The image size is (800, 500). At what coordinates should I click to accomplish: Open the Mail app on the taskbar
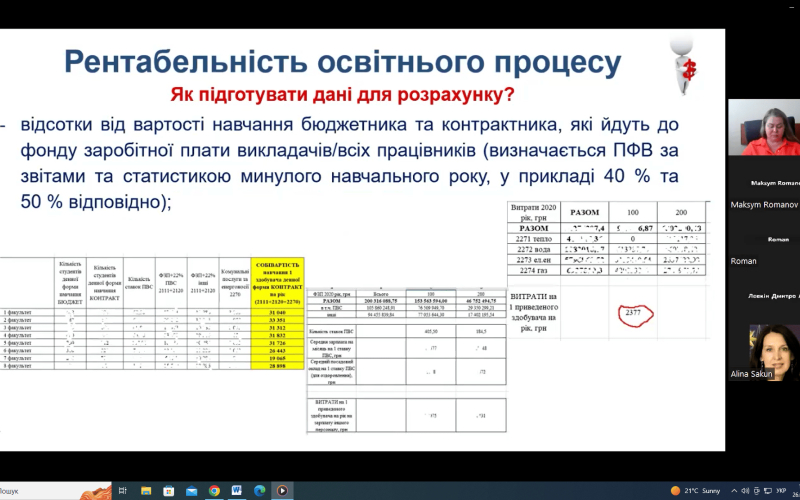191,491
